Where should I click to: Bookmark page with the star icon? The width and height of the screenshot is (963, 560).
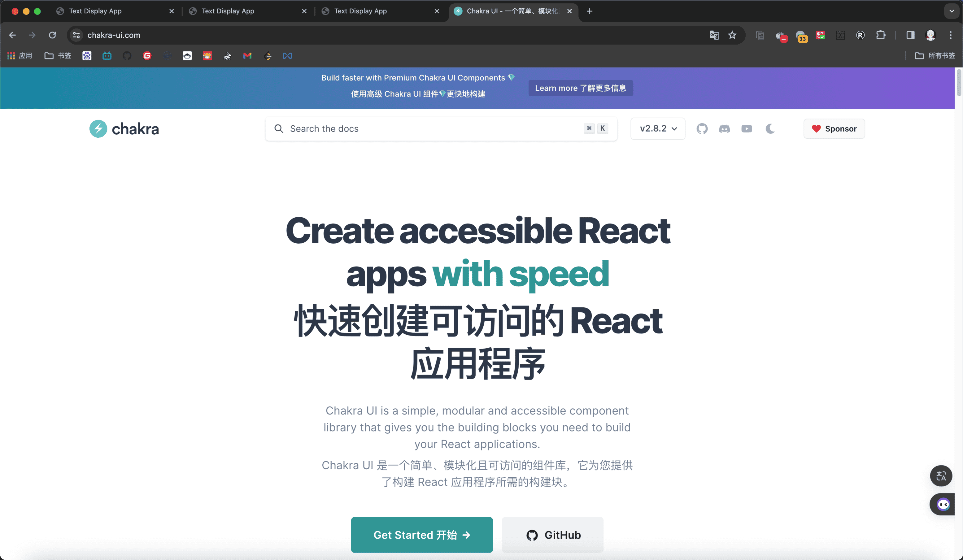(x=732, y=35)
